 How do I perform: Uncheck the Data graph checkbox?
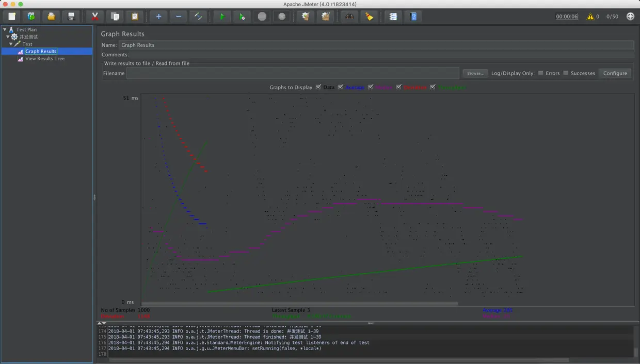click(318, 87)
